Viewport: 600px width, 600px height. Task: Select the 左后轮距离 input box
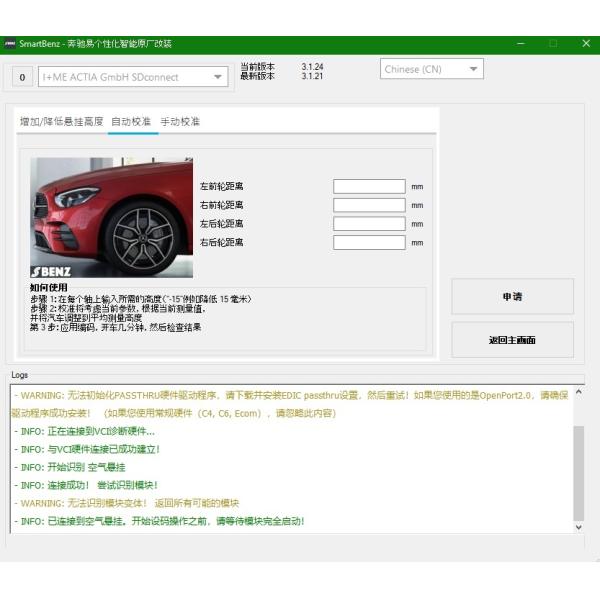[369, 224]
